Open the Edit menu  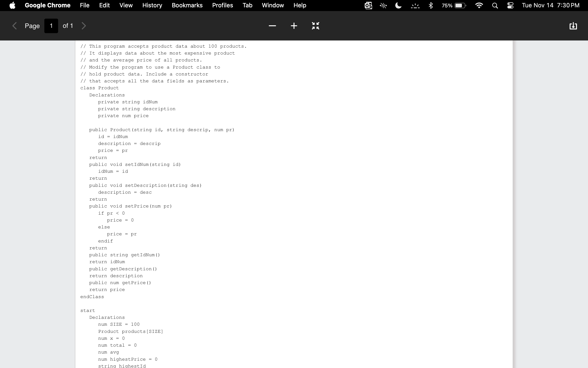click(105, 5)
